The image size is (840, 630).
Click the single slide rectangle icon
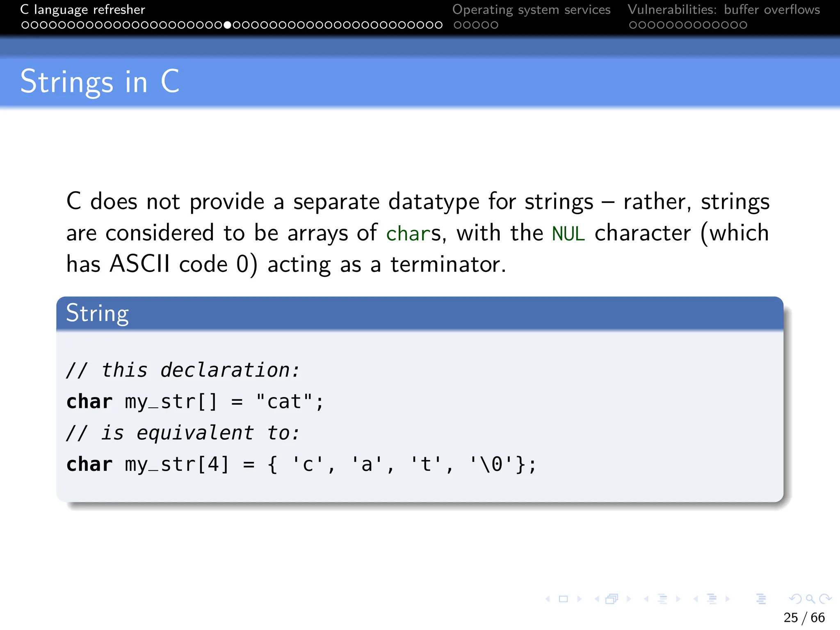coord(564,599)
